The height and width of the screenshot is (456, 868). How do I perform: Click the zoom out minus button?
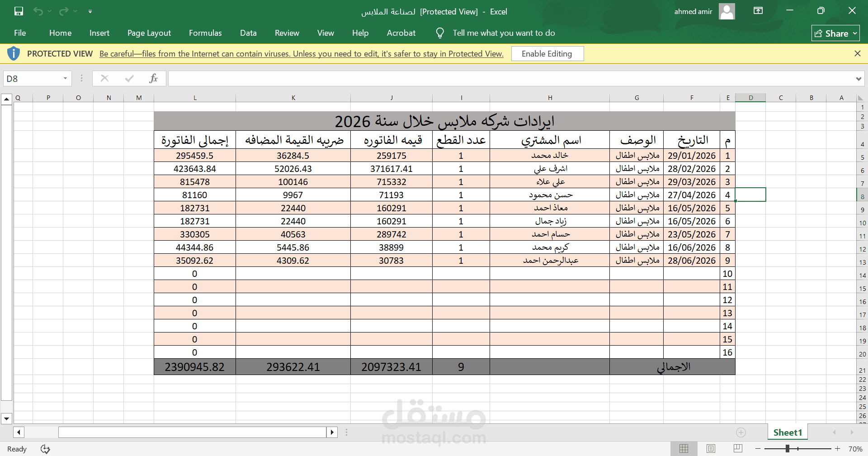tap(758, 449)
